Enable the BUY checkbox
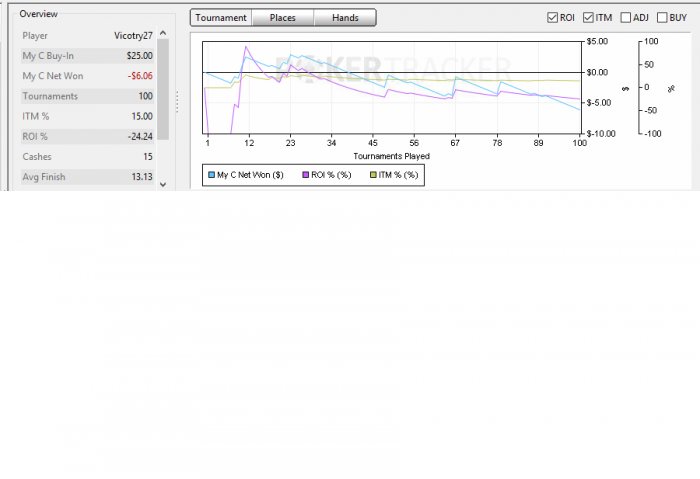Viewport: 700px width, 479px height. [x=662, y=17]
